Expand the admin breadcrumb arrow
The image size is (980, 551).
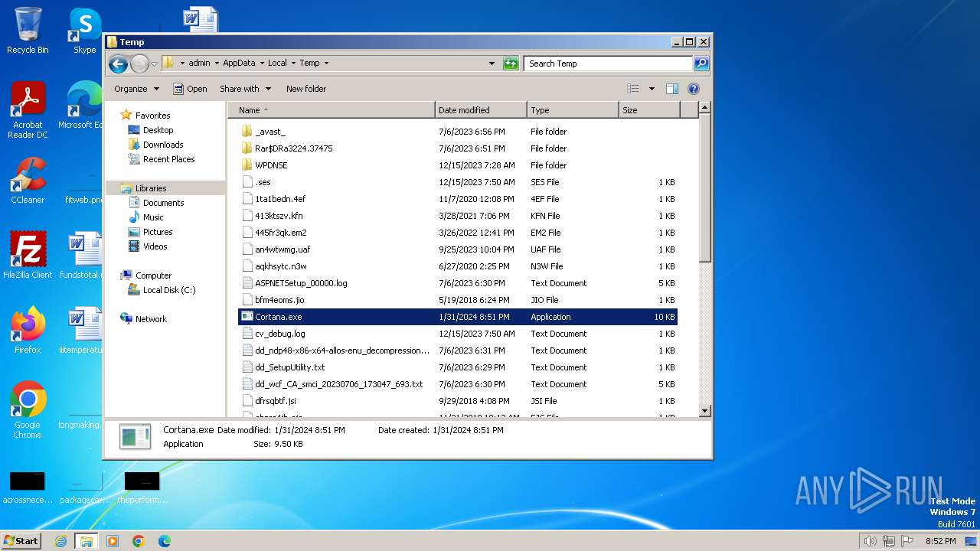pos(217,64)
